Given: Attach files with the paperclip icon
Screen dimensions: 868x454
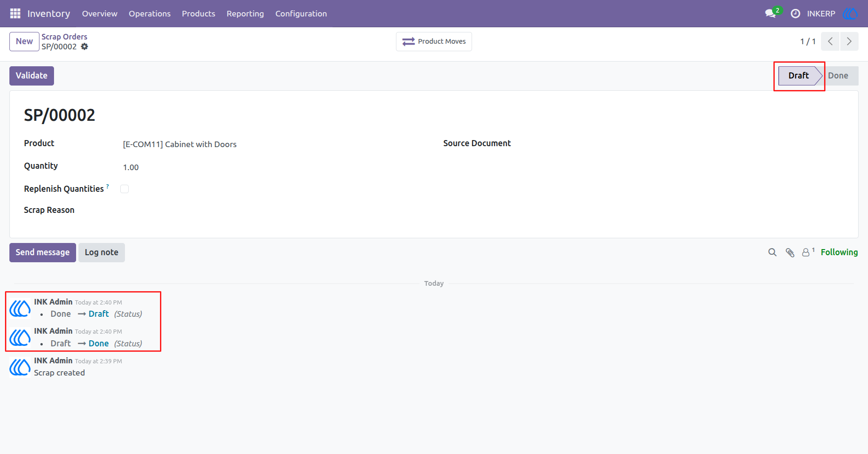Looking at the screenshot, I should pyautogui.click(x=790, y=252).
